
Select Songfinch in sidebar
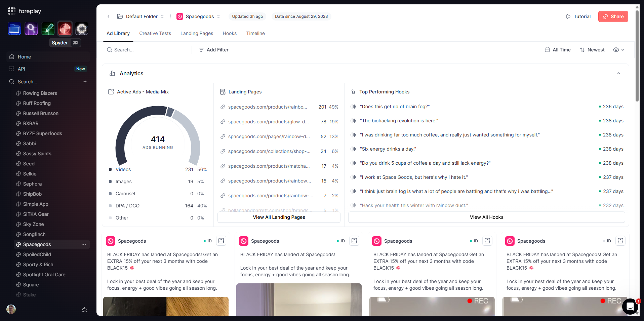(34, 234)
